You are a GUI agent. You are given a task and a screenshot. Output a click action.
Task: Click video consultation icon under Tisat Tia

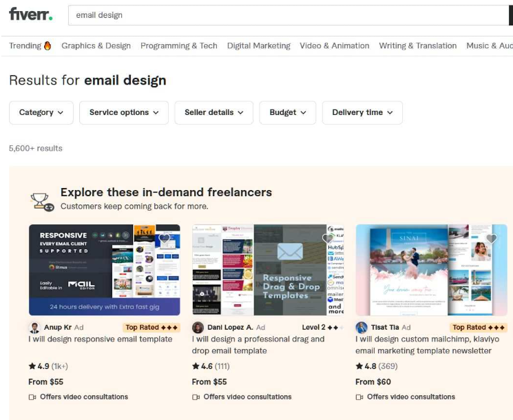tap(359, 397)
